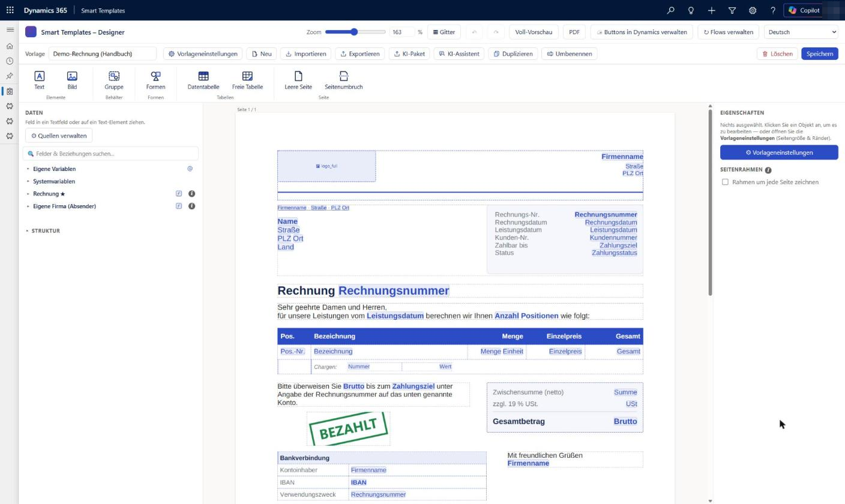Viewport: 845px width, 504px height.
Task: Click Quellen verwalten button
Action: coord(59,136)
